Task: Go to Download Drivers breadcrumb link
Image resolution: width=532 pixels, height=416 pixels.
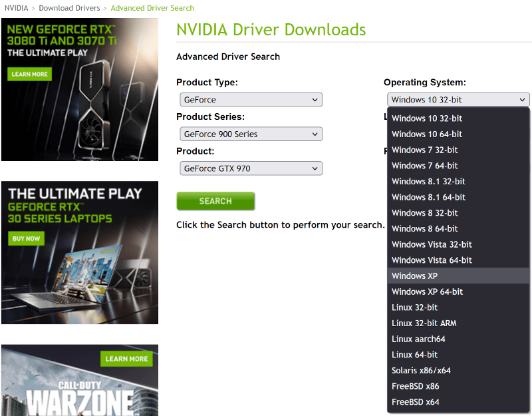Action: 69,8
